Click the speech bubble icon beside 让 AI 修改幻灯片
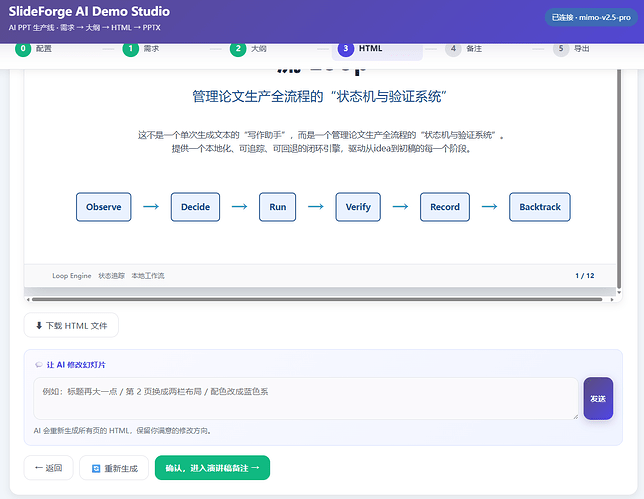Viewport: 644px width, 499px height. [39, 365]
